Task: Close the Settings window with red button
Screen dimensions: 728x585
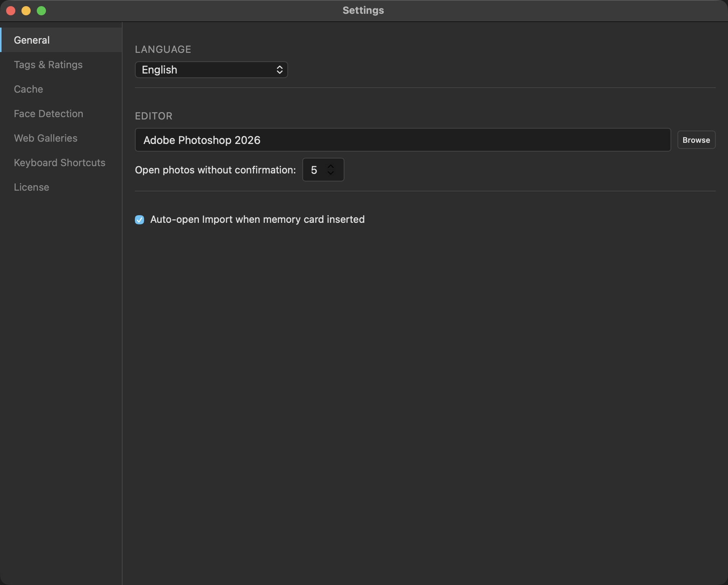Action: coord(11,11)
